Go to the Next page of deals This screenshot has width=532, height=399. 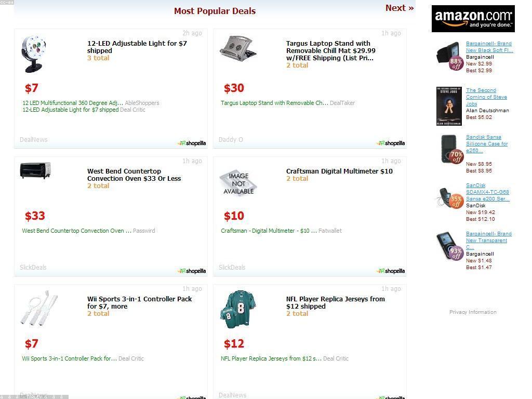point(399,8)
